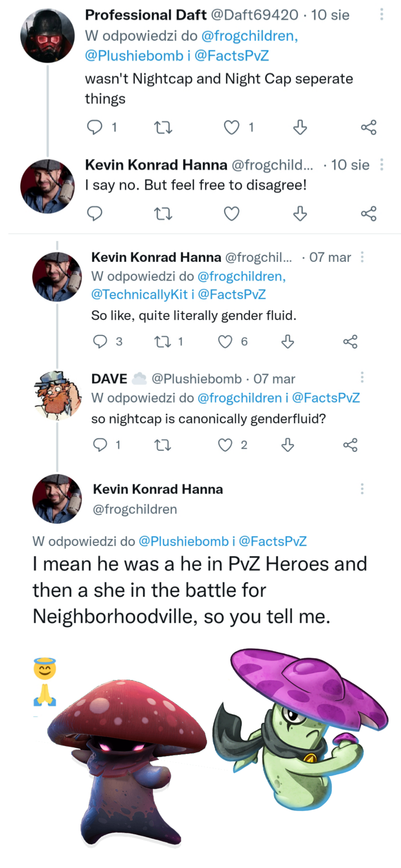The height and width of the screenshot is (868, 401).
Task: Reply to Professional Daft's Nightcap tweet
Action: [x=94, y=127]
